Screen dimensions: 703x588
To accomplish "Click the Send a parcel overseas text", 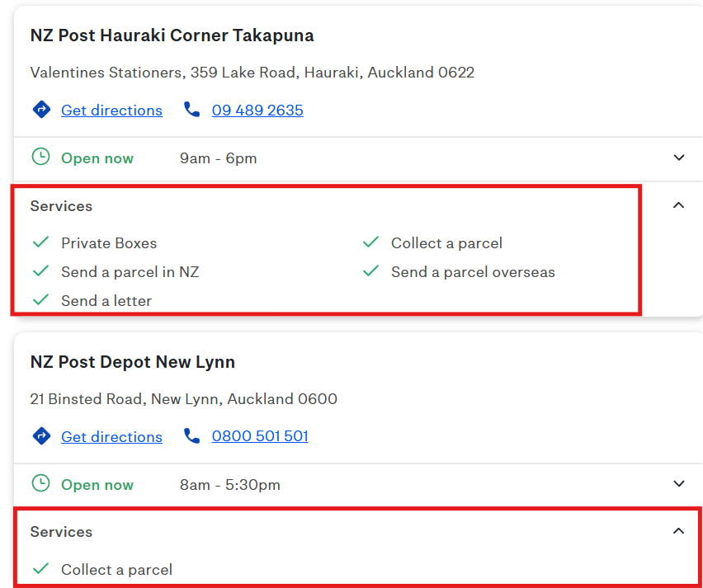I will [x=473, y=272].
